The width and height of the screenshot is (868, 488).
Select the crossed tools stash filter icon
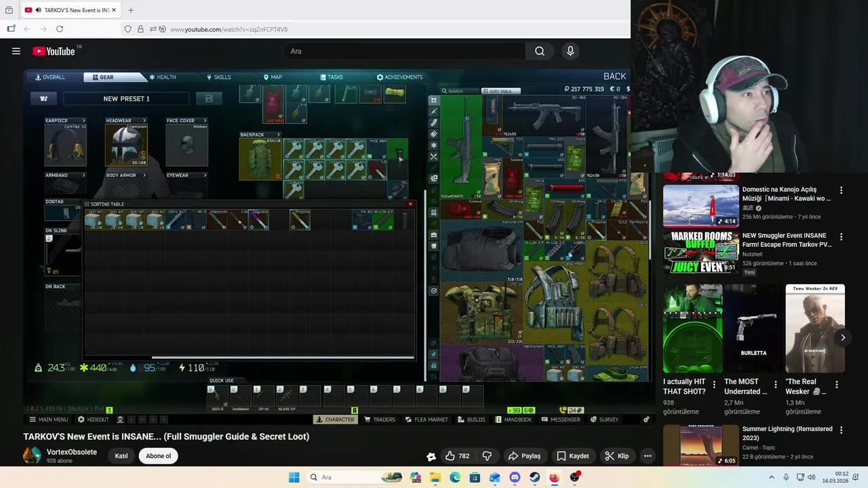pyautogui.click(x=434, y=157)
